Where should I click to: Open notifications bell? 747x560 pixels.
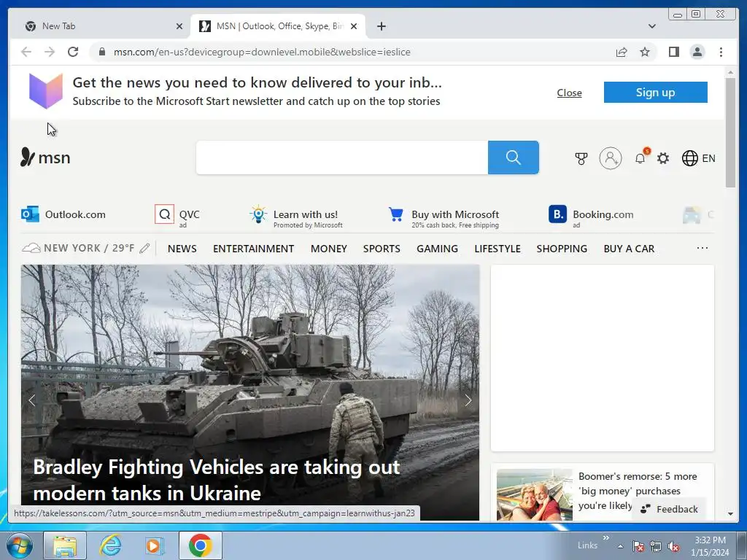640,158
